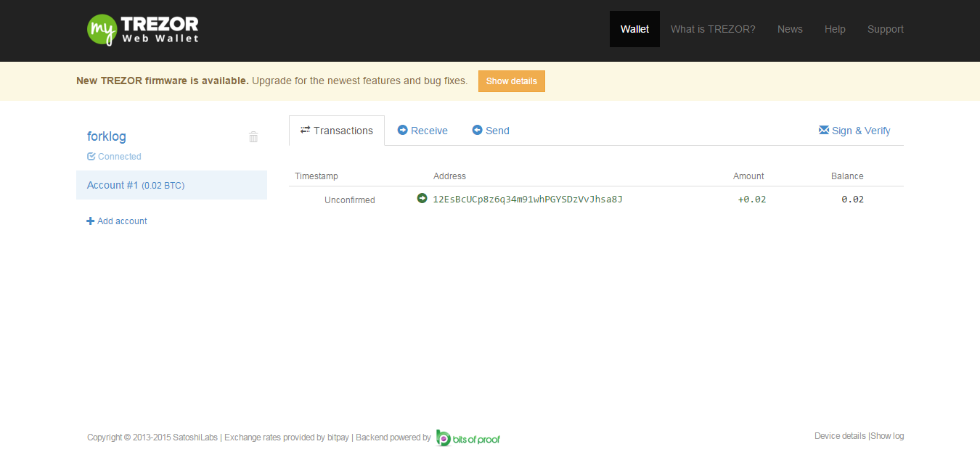
Task: Click the Connected status checkmark icon
Action: point(90,156)
